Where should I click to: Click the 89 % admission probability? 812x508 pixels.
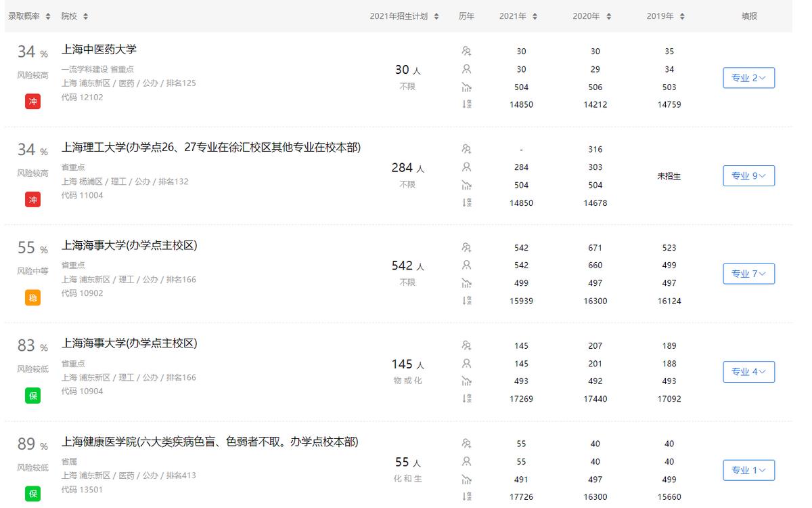click(32, 444)
